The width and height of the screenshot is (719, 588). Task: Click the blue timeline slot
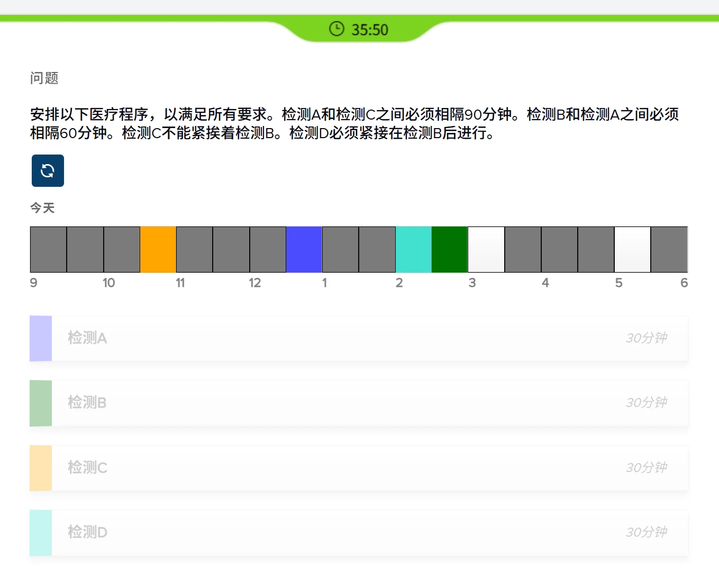(304, 249)
